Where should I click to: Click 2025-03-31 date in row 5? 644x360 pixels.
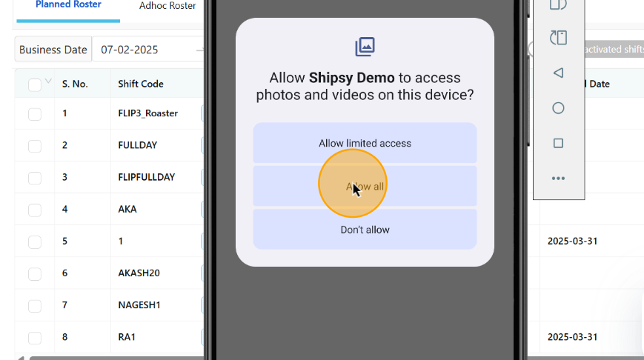(x=572, y=241)
